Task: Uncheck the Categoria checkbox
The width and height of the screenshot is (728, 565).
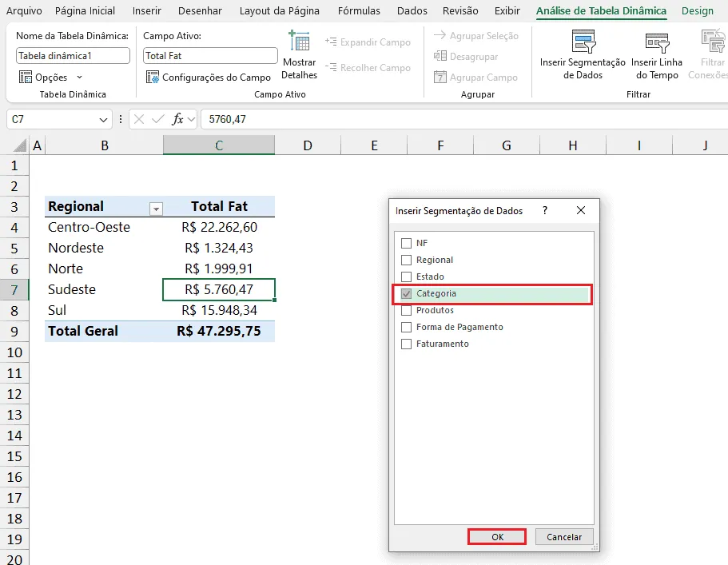Action: (x=406, y=293)
